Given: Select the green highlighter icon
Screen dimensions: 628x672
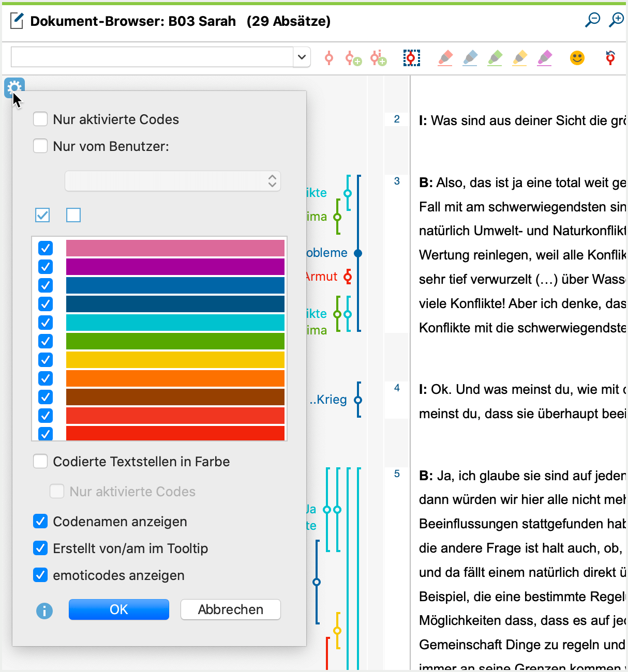Looking at the screenshot, I should click(x=495, y=57).
